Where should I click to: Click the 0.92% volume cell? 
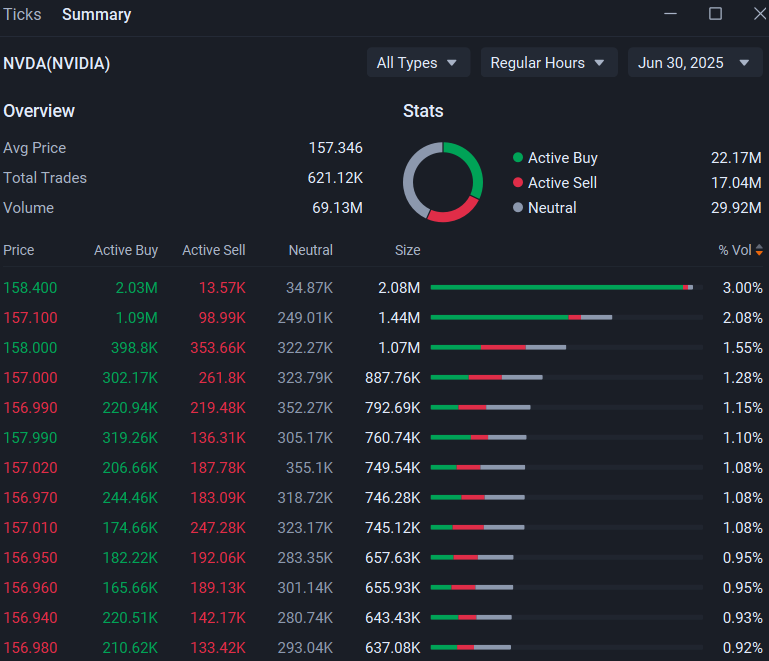click(x=743, y=647)
